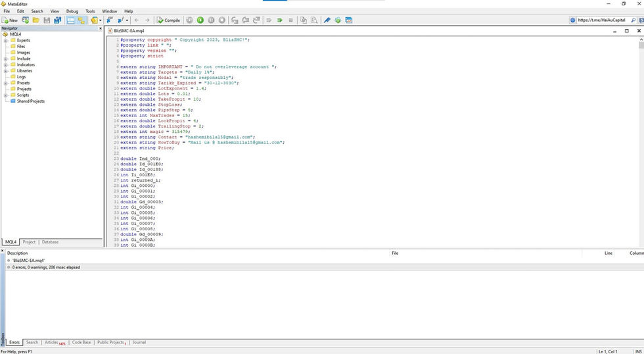Expand the Scripts folder
Screen dimensions: 644x354
click(6, 95)
